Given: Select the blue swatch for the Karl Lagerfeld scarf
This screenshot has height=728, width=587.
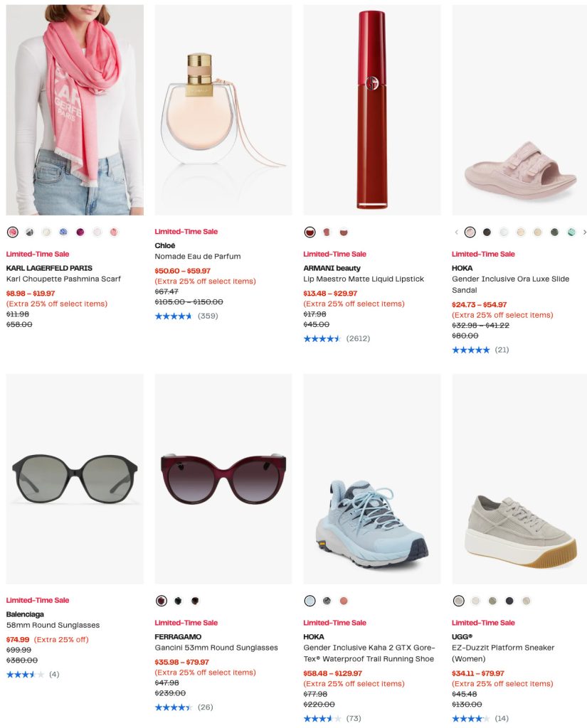Looking at the screenshot, I should 63,232.
